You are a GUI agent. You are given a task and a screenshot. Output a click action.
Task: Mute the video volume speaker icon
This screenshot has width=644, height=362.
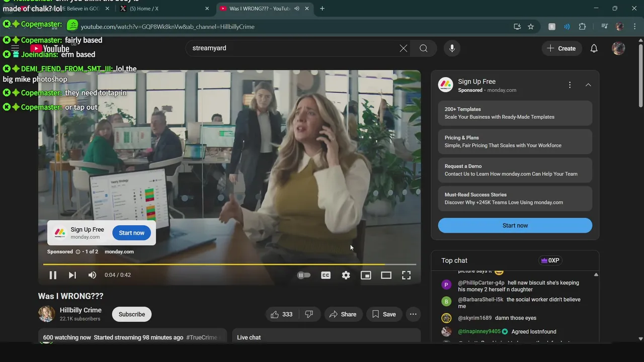92,275
